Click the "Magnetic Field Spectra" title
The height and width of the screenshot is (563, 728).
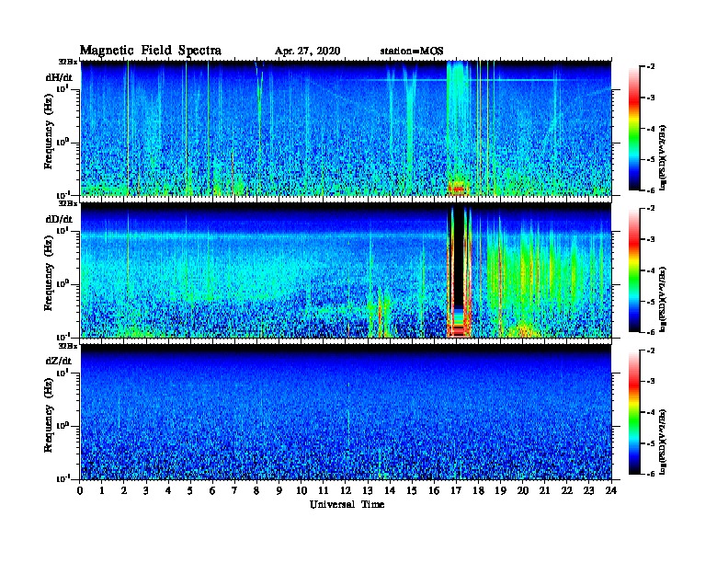151,51
